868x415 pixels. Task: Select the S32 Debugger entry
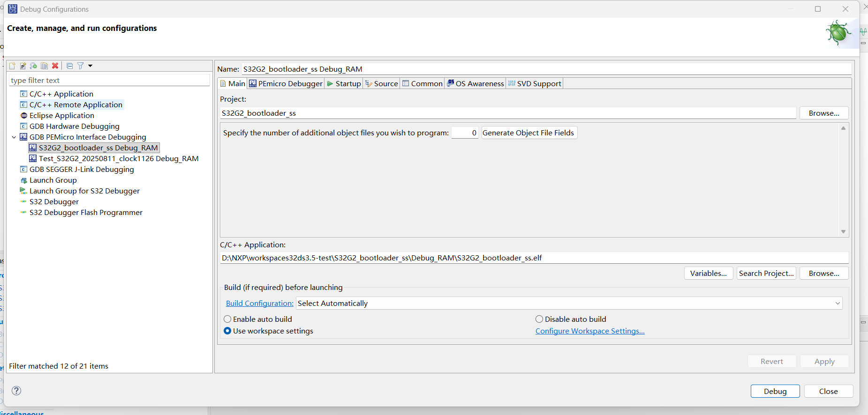(x=54, y=202)
